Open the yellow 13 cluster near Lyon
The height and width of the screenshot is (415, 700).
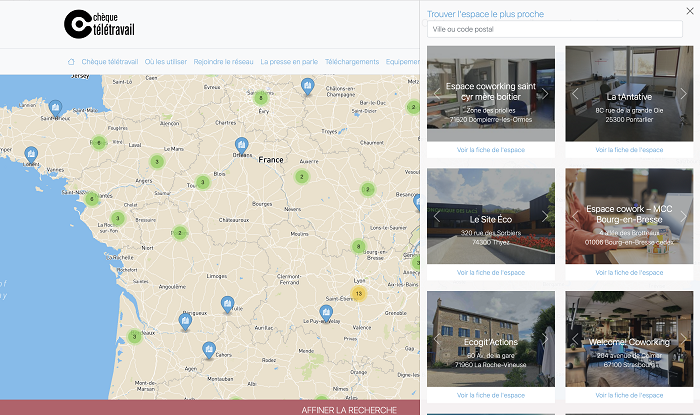[359, 293]
